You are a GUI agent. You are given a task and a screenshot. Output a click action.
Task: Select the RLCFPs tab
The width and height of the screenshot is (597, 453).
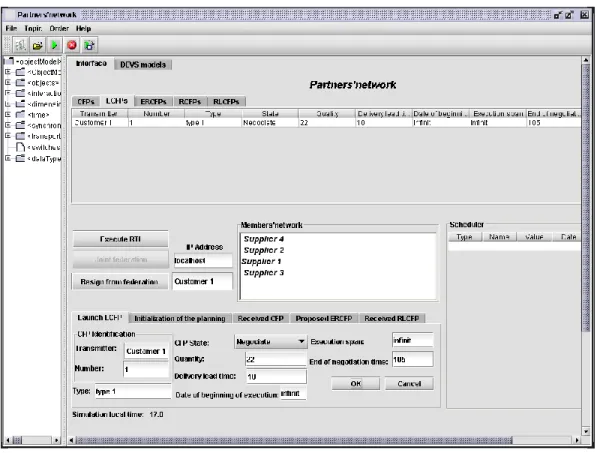(x=226, y=102)
